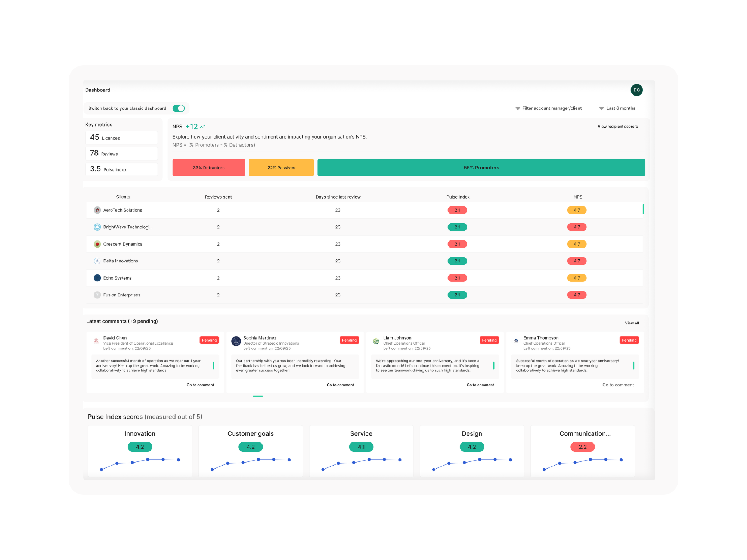Open the AeroTech Solutions client row
This screenshot has height=560, width=747.
[x=364, y=210]
